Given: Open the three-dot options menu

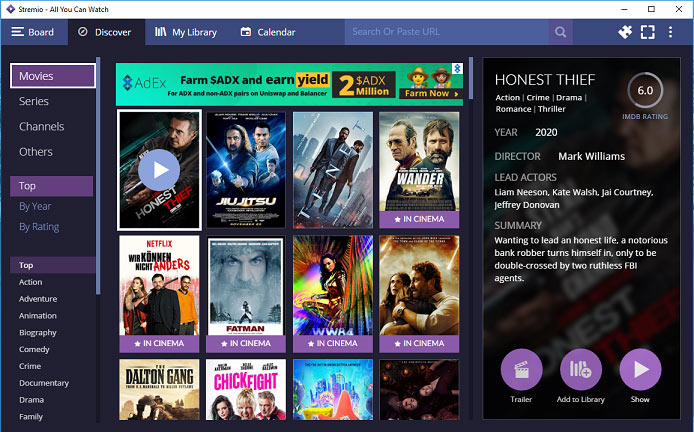Looking at the screenshot, I should pyautogui.click(x=671, y=32).
